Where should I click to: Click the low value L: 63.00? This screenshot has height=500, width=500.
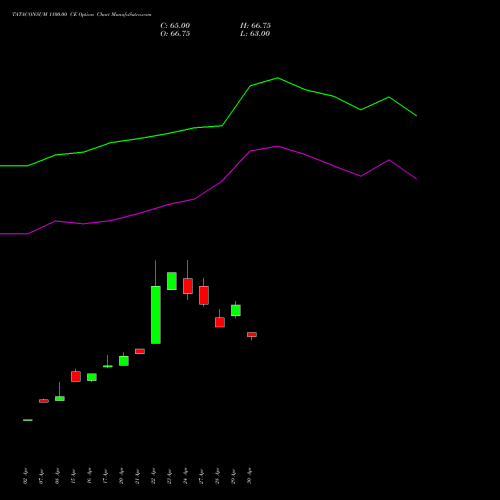click(x=255, y=34)
